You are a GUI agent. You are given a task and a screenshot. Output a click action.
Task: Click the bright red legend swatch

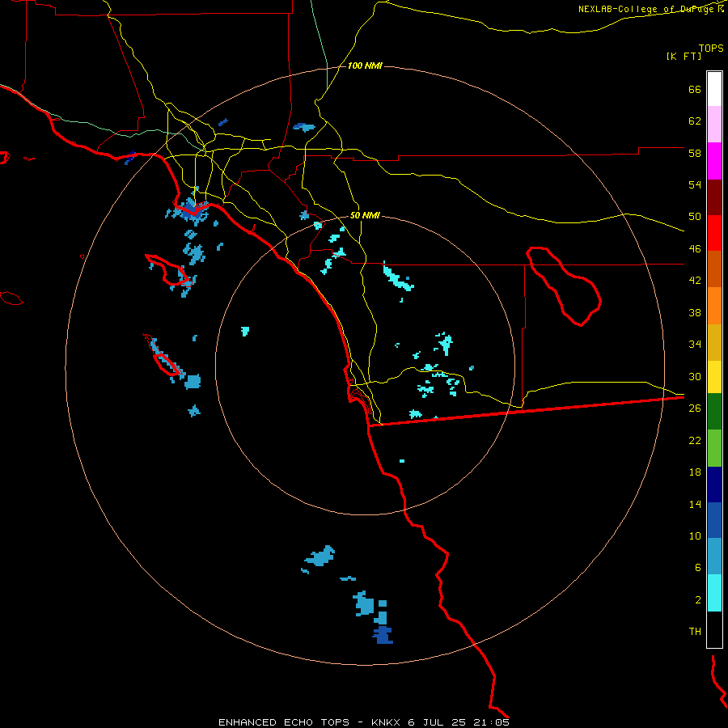[x=714, y=233]
